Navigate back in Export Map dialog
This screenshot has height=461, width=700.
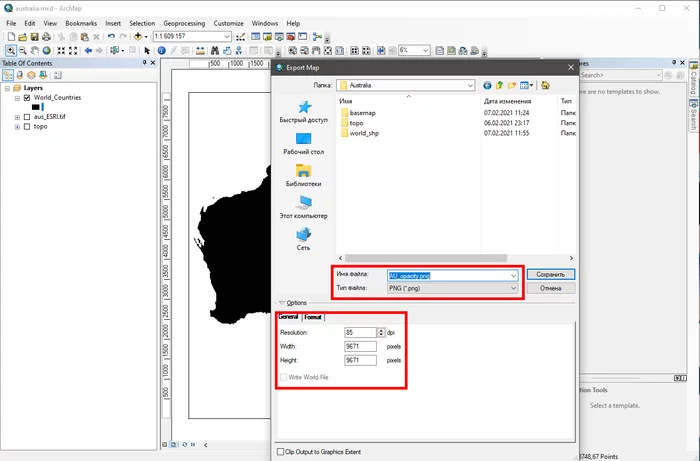487,85
